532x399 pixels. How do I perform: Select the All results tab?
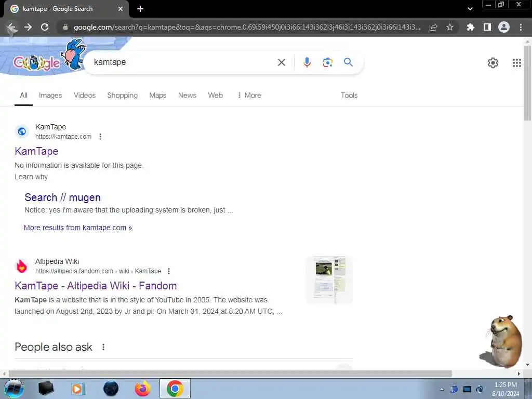click(23, 96)
